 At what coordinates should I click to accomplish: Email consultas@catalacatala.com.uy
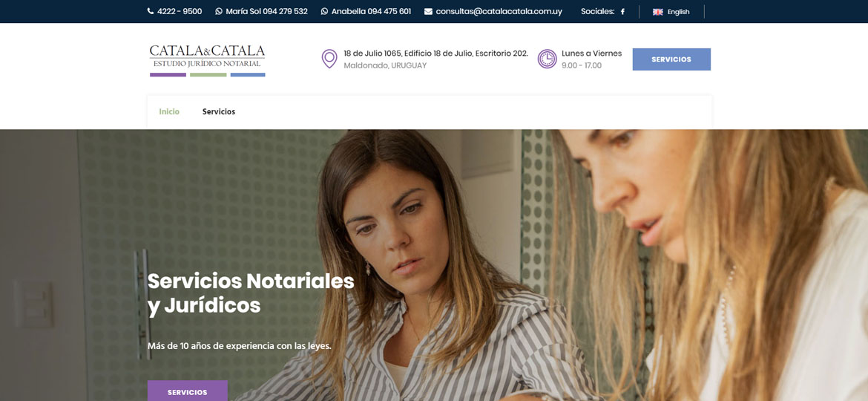pyautogui.click(x=499, y=12)
